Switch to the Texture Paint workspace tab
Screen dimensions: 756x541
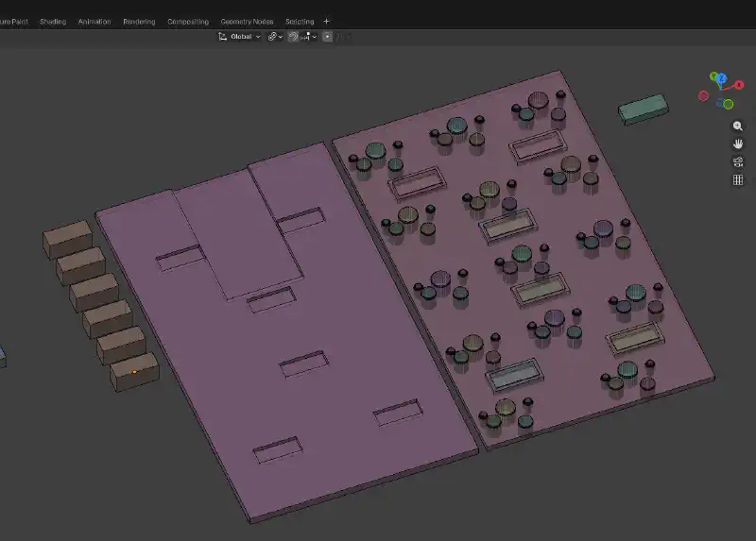click(x=13, y=22)
